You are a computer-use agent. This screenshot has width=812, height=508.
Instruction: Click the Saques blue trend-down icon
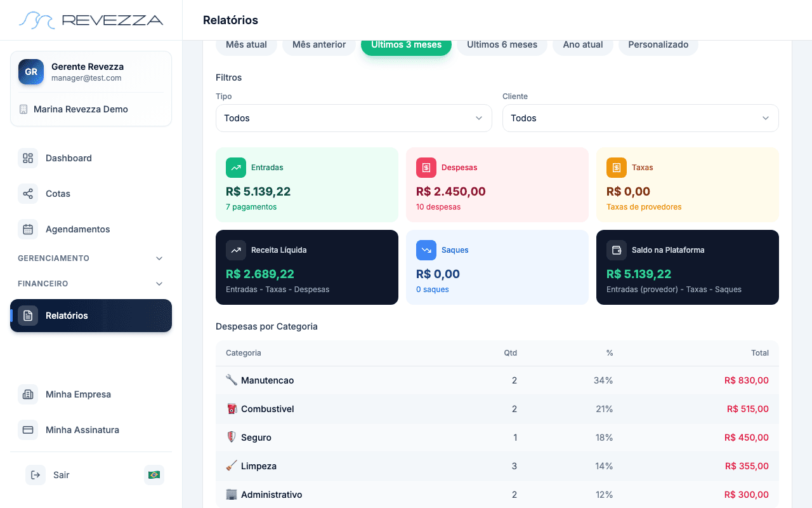point(426,250)
